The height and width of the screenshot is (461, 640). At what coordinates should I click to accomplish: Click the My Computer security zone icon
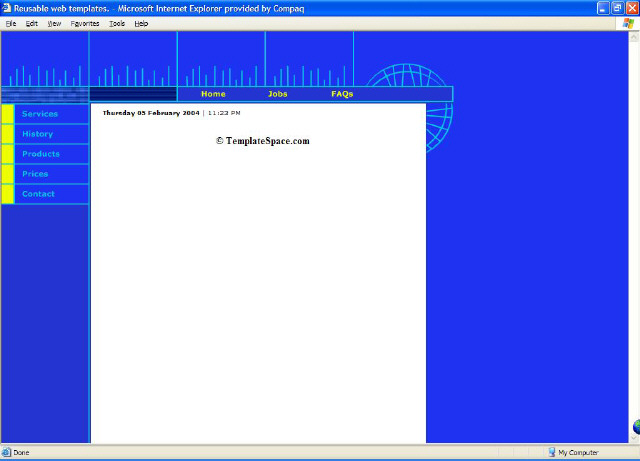point(551,452)
